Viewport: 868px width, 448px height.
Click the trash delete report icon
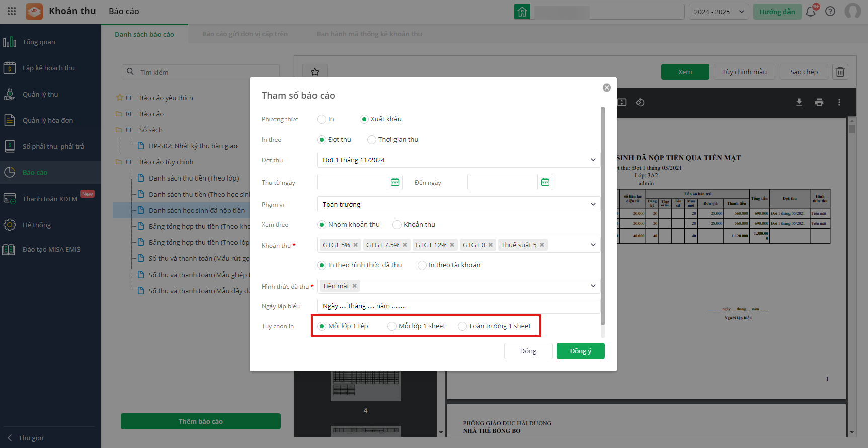click(840, 72)
